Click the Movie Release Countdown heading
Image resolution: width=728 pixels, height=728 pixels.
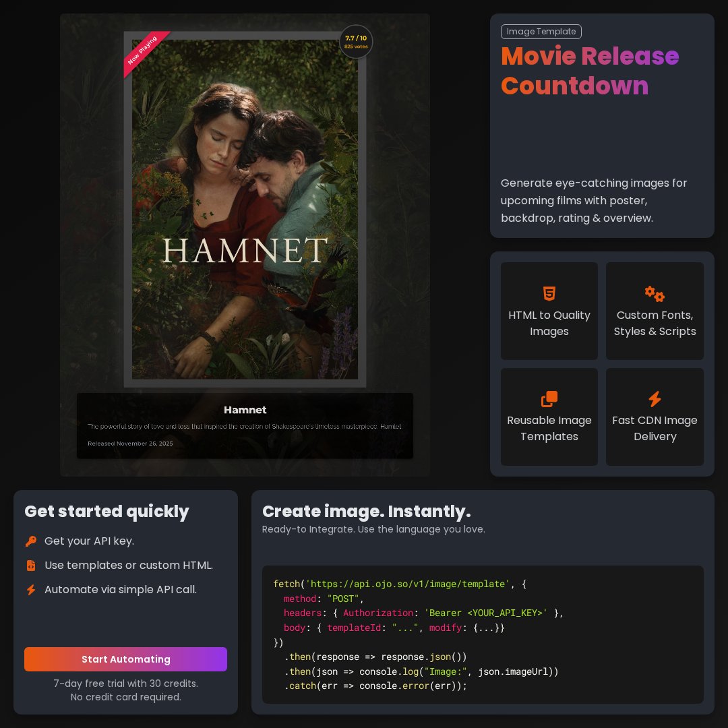(x=590, y=71)
